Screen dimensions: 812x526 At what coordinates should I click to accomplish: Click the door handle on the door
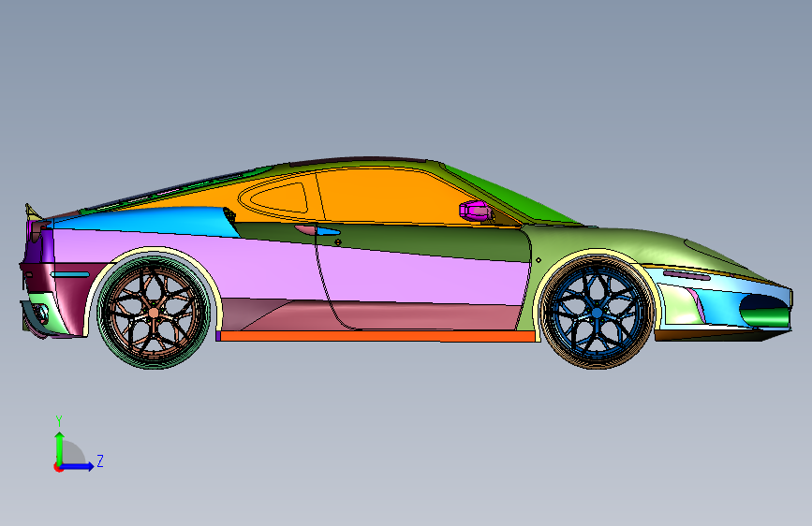click(x=317, y=230)
